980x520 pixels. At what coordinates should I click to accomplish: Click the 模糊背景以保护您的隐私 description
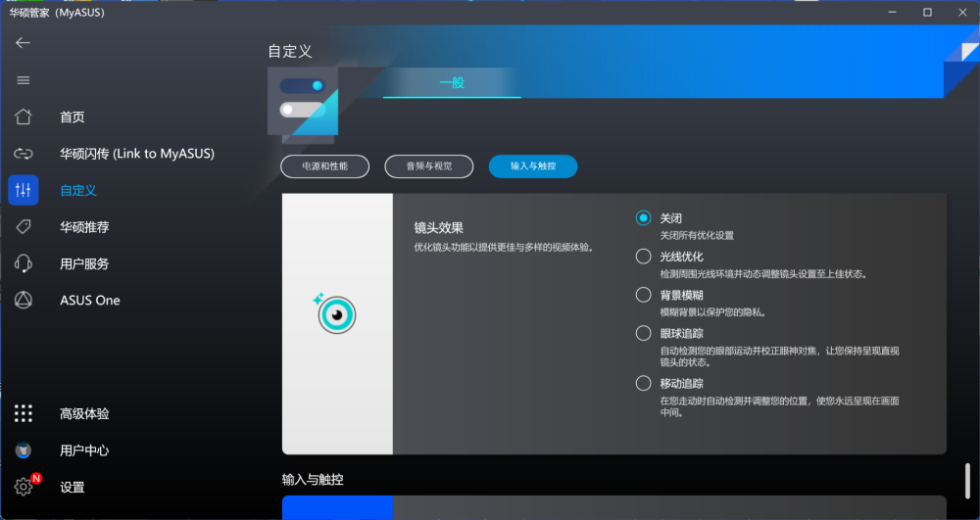tap(713, 312)
